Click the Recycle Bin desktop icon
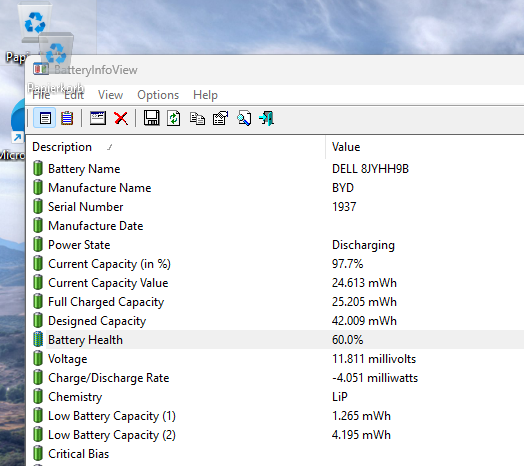The height and width of the screenshot is (466, 524). (35, 32)
